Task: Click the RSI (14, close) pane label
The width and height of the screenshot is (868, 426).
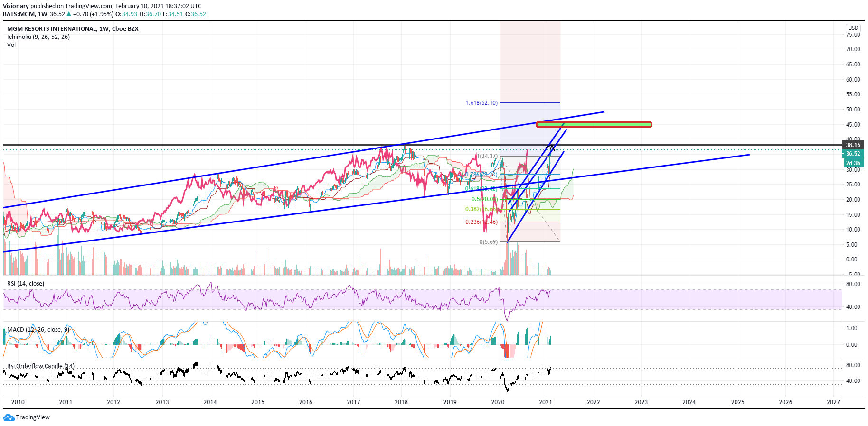Action: pyautogui.click(x=26, y=284)
